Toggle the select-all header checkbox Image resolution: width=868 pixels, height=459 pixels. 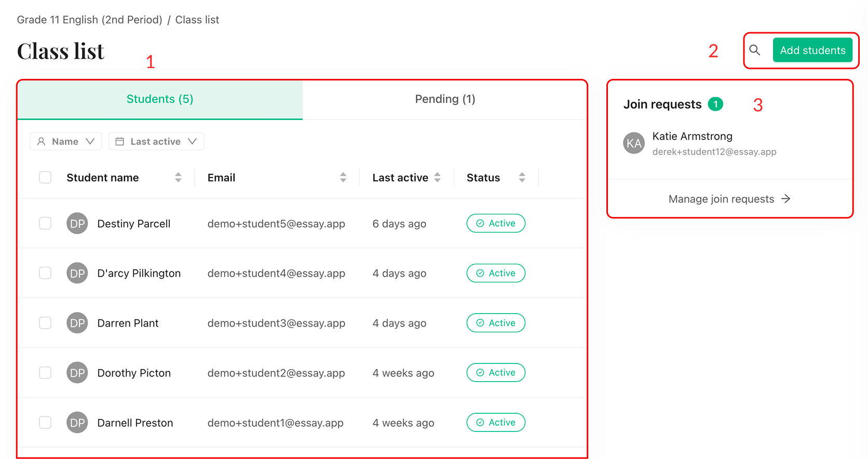pyautogui.click(x=45, y=178)
